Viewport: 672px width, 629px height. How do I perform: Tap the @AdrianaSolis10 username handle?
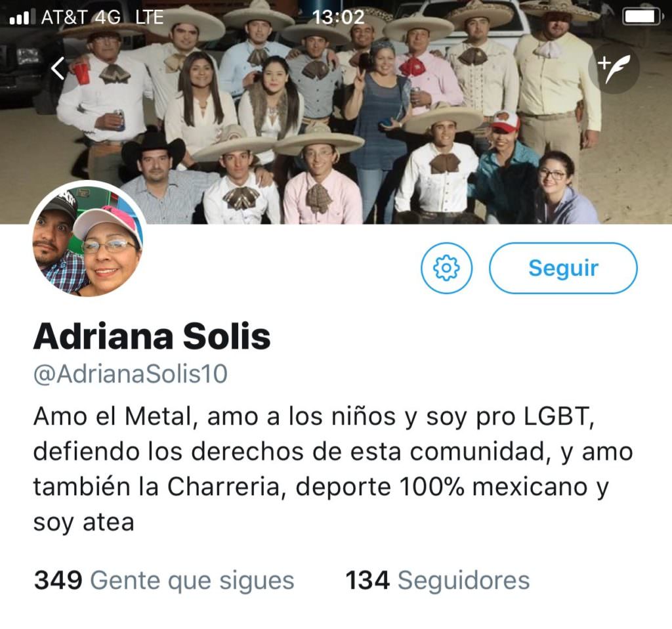[131, 374]
